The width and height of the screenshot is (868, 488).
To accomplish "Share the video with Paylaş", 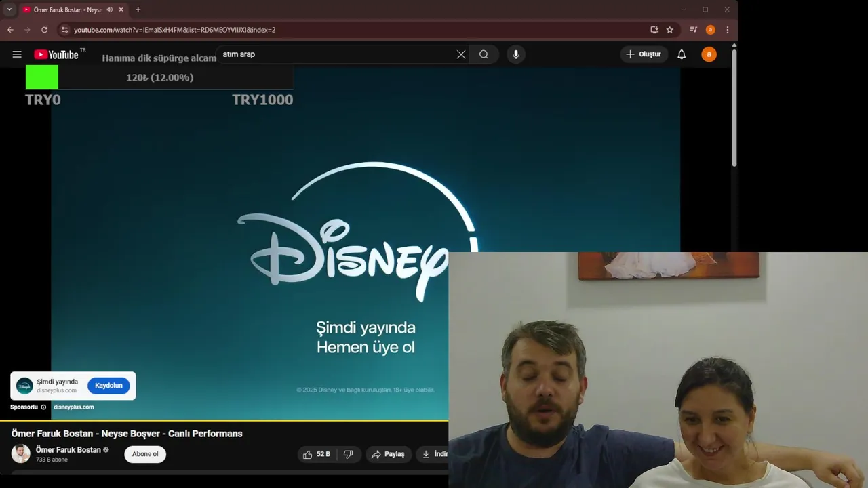I will click(x=388, y=454).
